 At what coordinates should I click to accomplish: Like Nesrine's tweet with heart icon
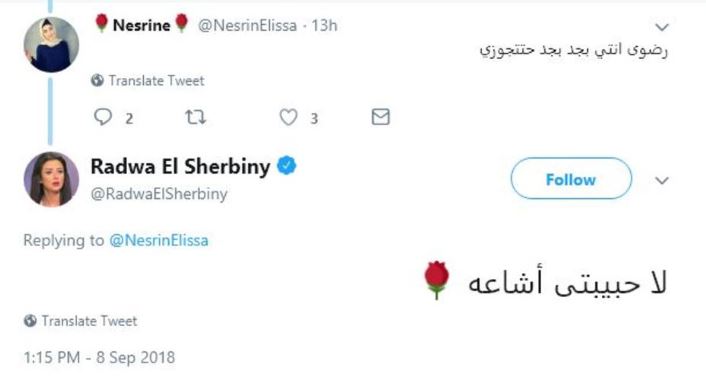[x=289, y=117]
